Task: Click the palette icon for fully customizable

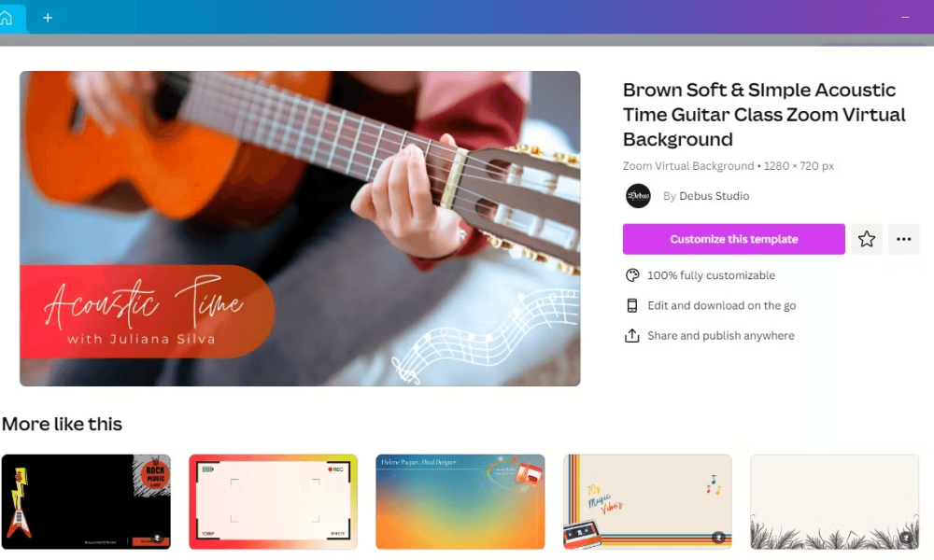Action: (632, 275)
